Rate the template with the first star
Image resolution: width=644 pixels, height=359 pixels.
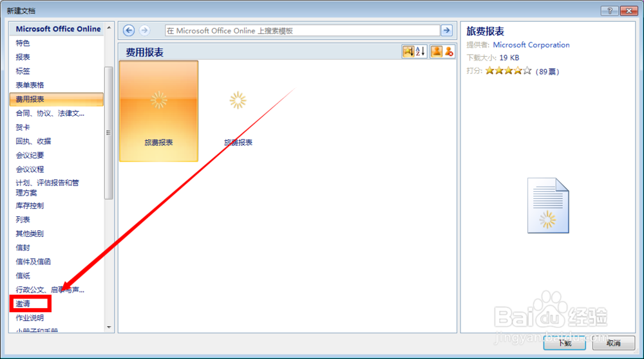coord(489,71)
